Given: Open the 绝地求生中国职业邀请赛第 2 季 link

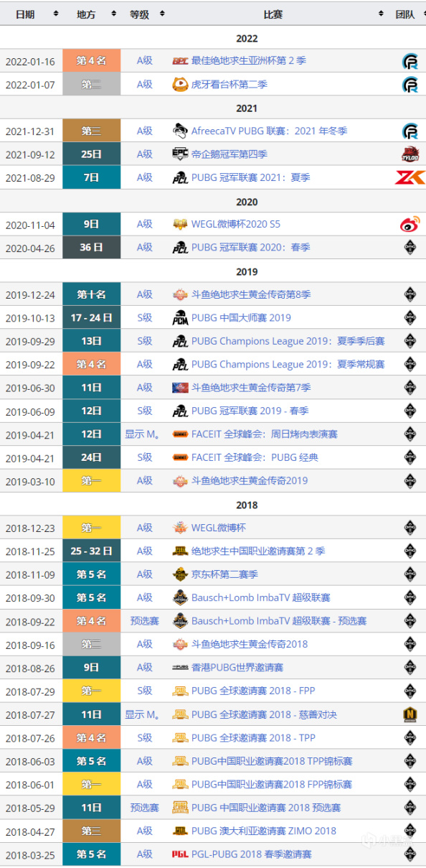Looking at the screenshot, I should (x=258, y=551).
